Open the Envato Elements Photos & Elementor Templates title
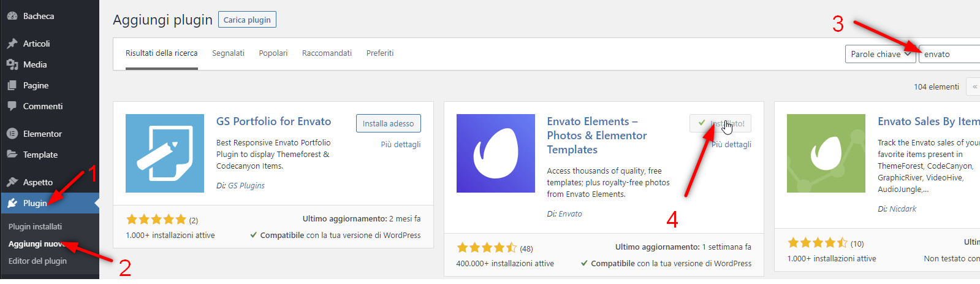 597,136
